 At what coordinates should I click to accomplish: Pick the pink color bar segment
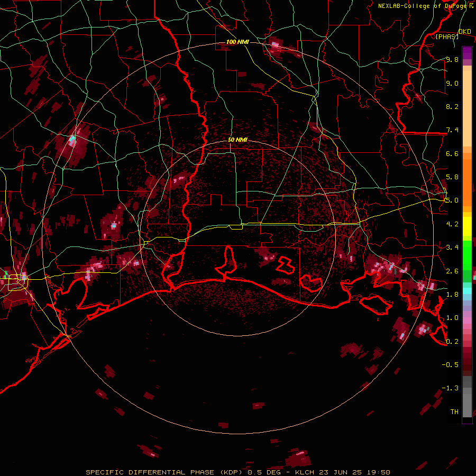tap(467, 321)
